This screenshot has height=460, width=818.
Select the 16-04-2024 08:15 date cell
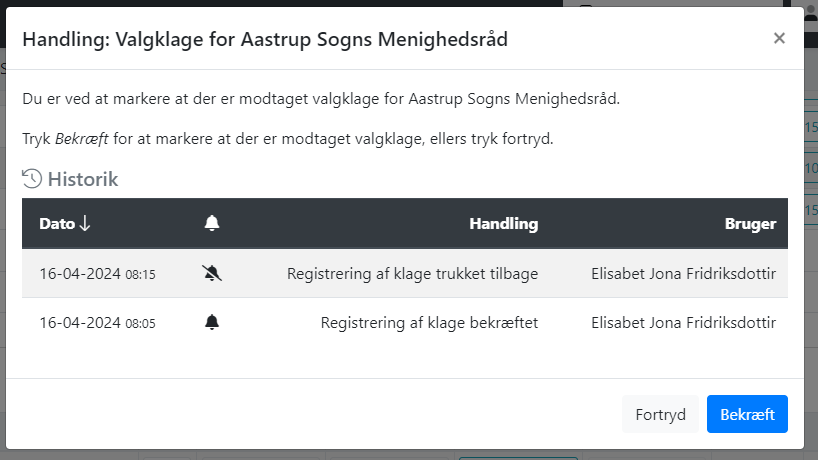point(98,274)
